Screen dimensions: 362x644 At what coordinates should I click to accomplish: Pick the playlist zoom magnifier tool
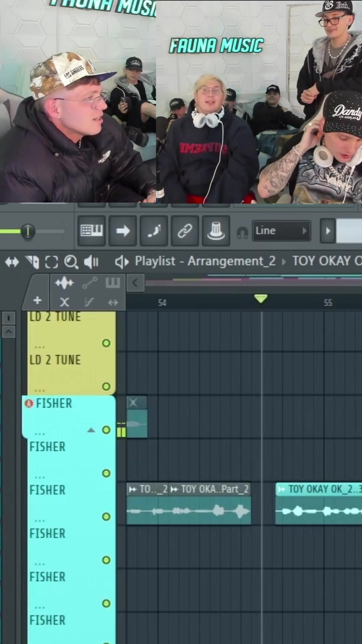click(71, 262)
